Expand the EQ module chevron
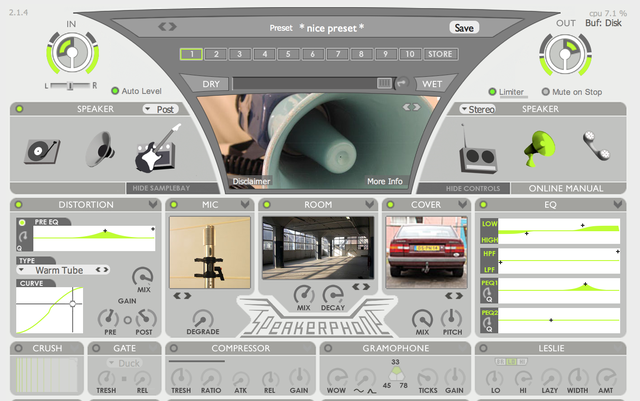 tap(618, 204)
